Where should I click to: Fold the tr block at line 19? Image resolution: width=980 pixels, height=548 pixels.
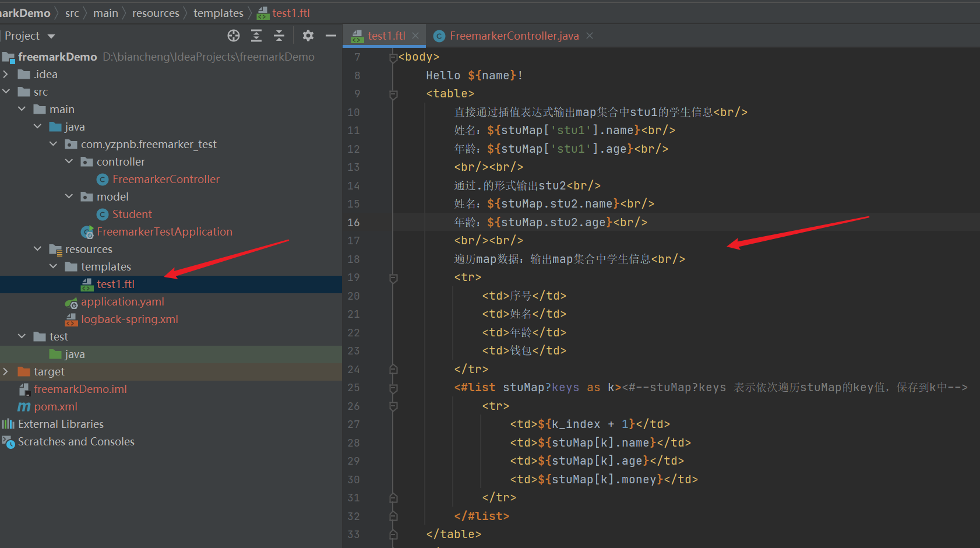point(393,277)
